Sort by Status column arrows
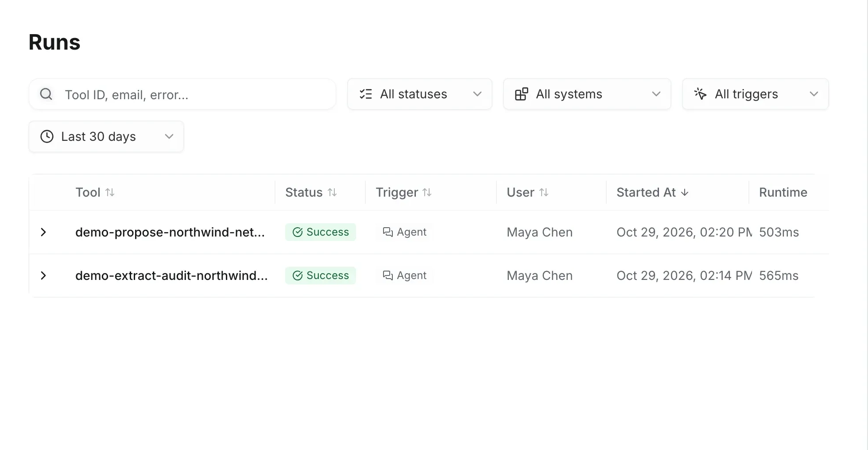The height and width of the screenshot is (450, 868). click(332, 192)
